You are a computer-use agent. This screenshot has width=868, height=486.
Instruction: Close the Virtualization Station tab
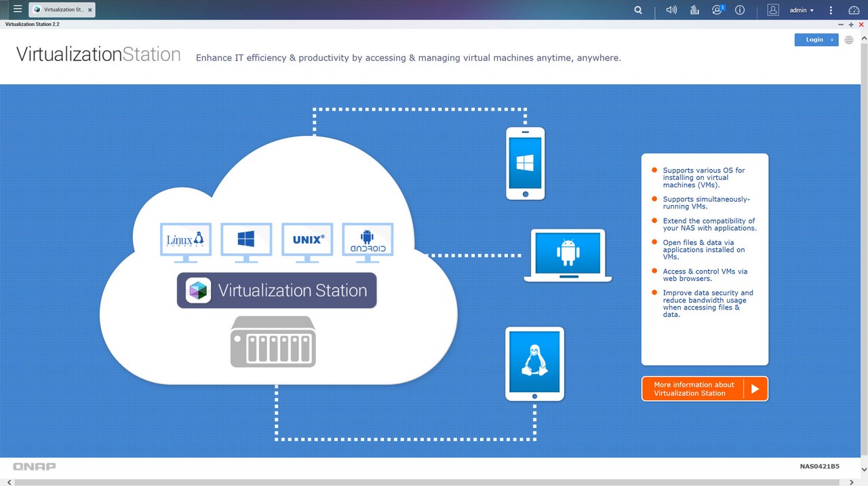click(90, 10)
